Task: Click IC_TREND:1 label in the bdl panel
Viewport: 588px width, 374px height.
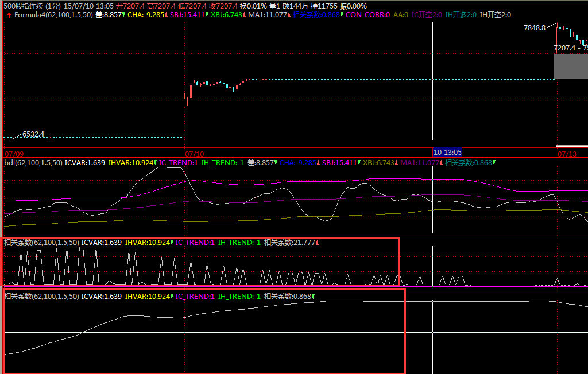Action: [x=179, y=163]
